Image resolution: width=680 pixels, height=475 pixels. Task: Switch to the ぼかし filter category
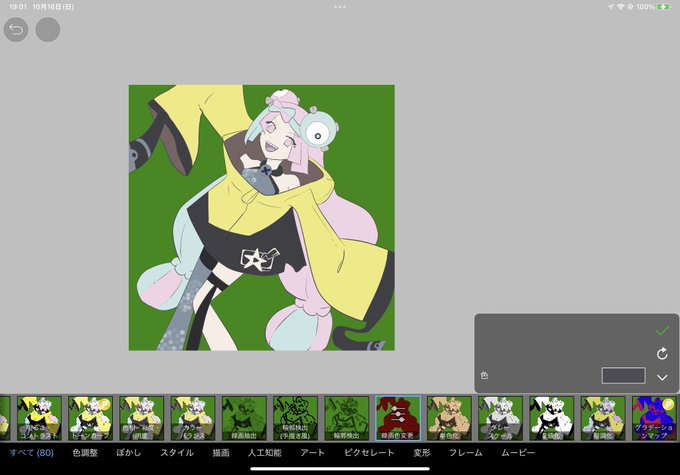click(129, 453)
